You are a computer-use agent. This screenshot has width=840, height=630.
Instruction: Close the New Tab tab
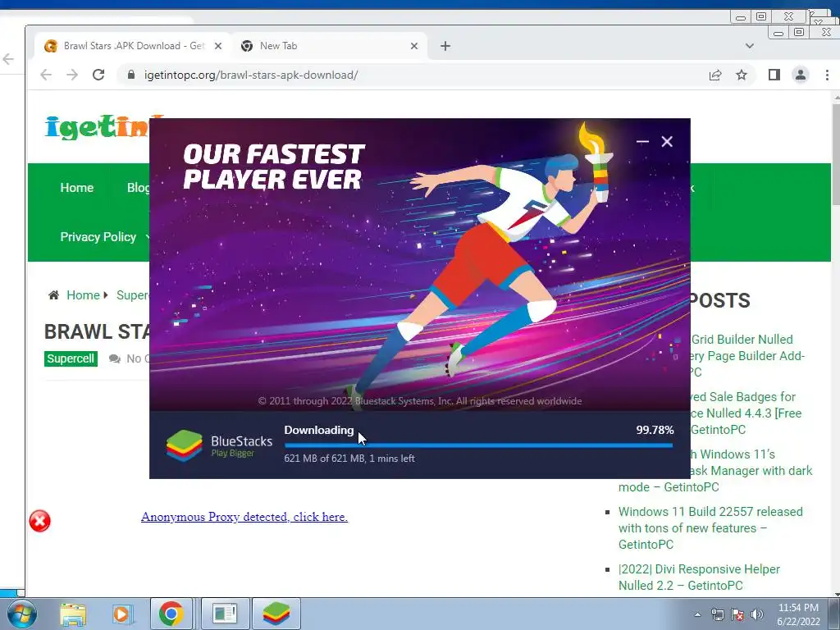click(x=414, y=46)
